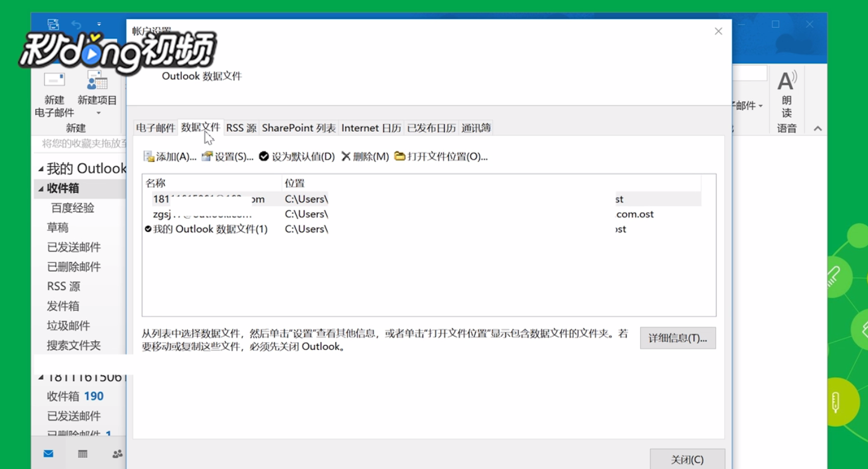This screenshot has height=469, width=868.
Task: Select the 数据文件 tab
Action: click(201, 128)
